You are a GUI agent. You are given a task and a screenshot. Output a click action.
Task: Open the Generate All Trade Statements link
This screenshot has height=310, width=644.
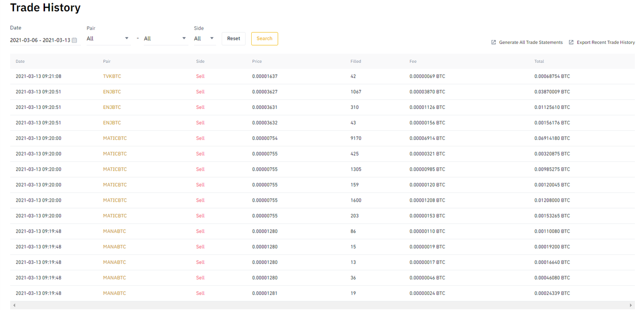(x=531, y=42)
